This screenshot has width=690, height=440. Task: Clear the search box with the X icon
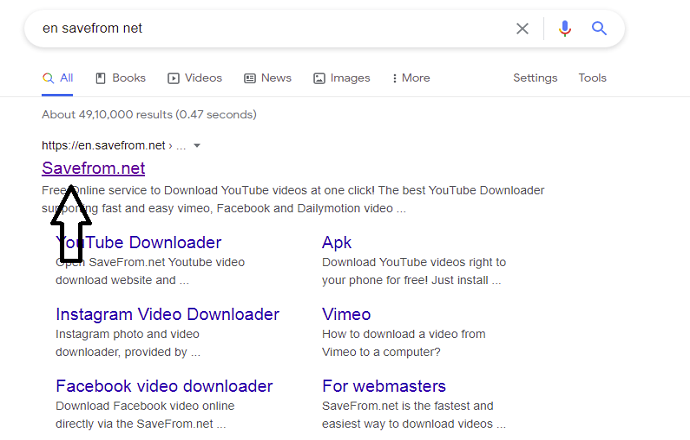(x=522, y=29)
